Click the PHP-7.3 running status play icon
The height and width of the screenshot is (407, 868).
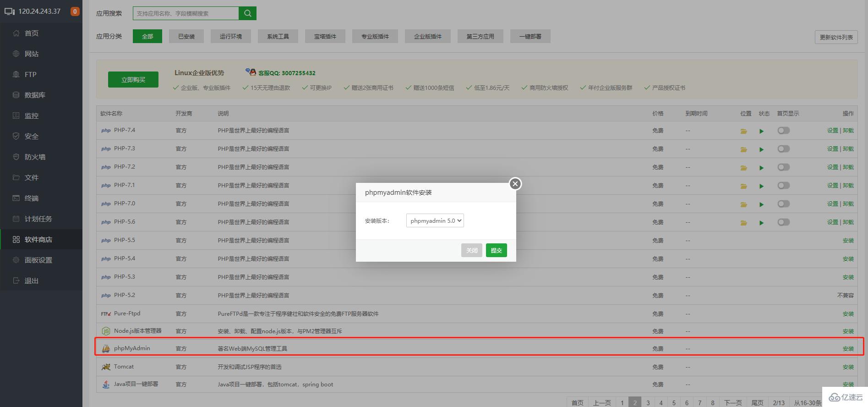coord(761,149)
